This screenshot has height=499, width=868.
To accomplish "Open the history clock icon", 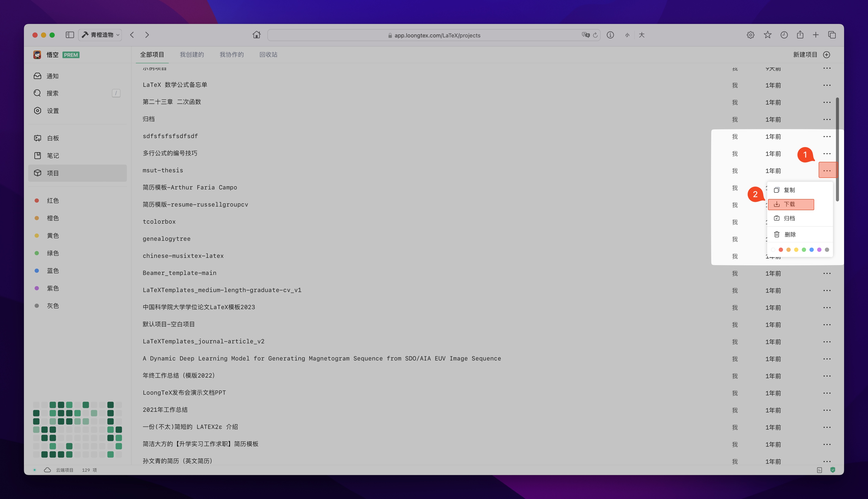I will coord(784,35).
